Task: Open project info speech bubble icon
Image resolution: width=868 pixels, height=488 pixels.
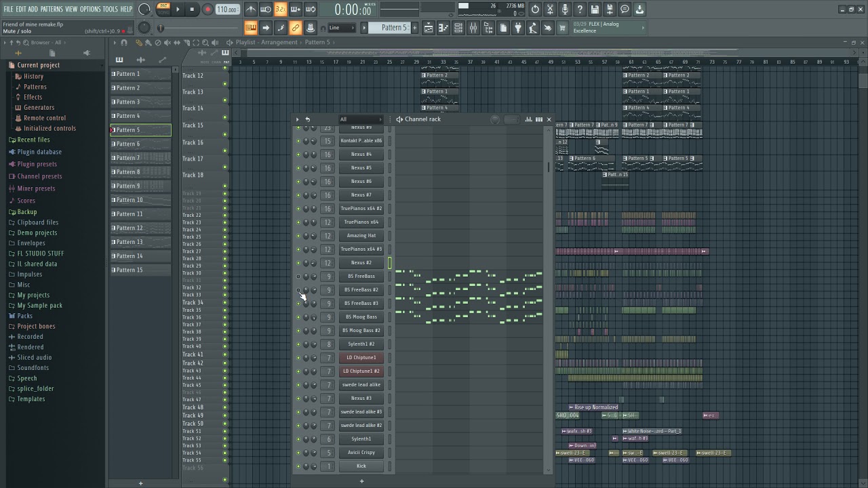Action: tap(625, 9)
